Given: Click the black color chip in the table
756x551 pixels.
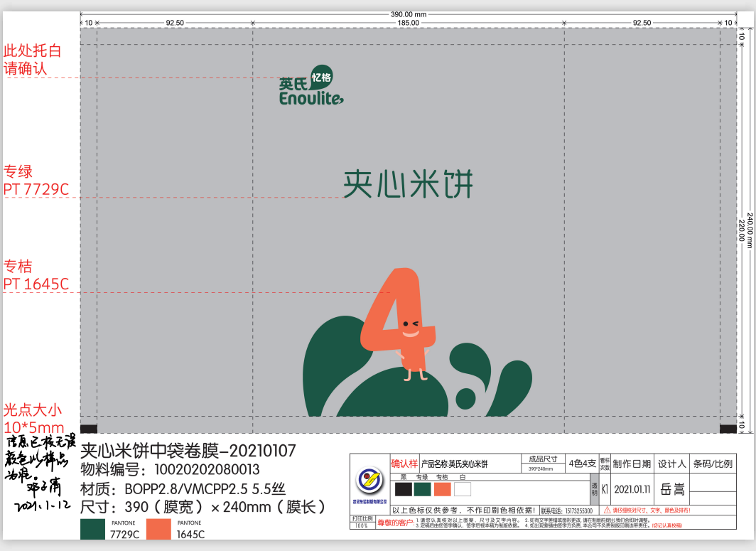Looking at the screenshot, I should (x=403, y=489).
